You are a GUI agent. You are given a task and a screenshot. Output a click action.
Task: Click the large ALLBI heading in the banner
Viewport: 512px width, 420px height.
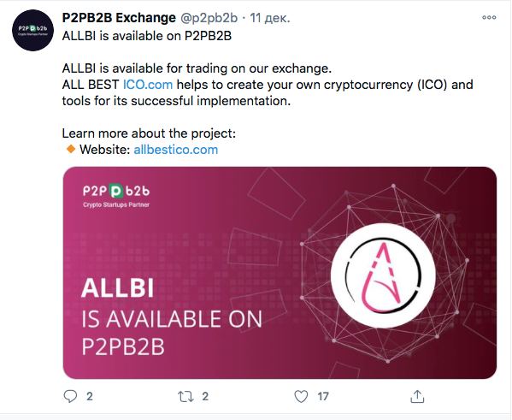click(118, 288)
